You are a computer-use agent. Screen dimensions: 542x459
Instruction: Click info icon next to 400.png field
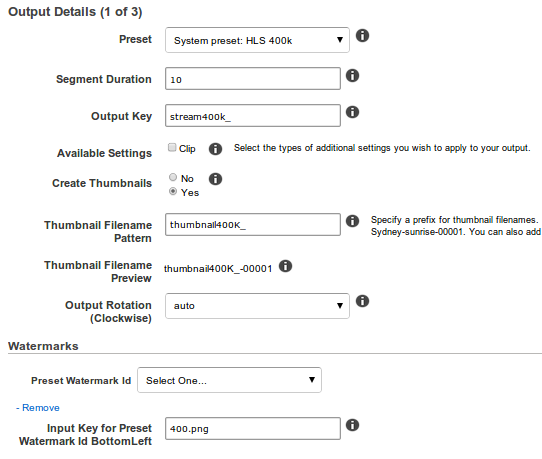[352, 425]
